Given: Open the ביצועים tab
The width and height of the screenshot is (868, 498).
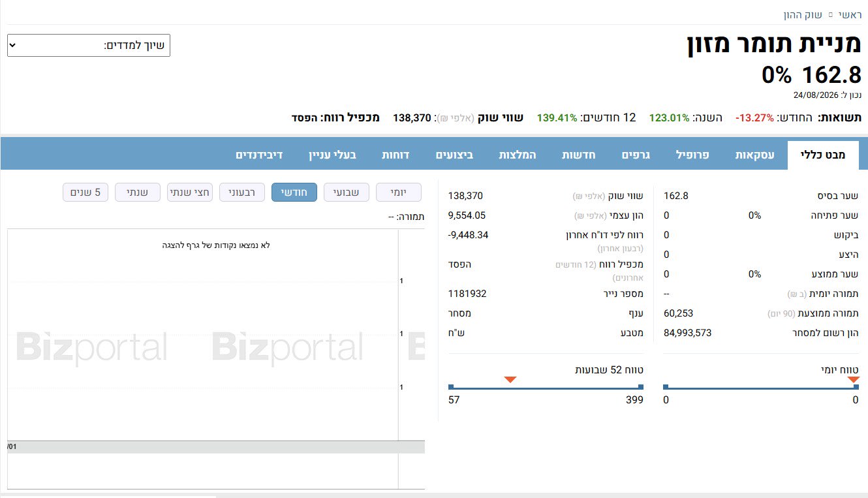Looking at the screenshot, I should tap(455, 155).
